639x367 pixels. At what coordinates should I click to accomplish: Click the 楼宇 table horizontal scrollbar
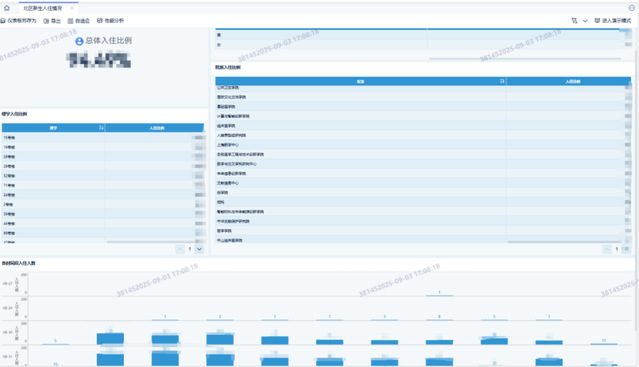(155, 242)
